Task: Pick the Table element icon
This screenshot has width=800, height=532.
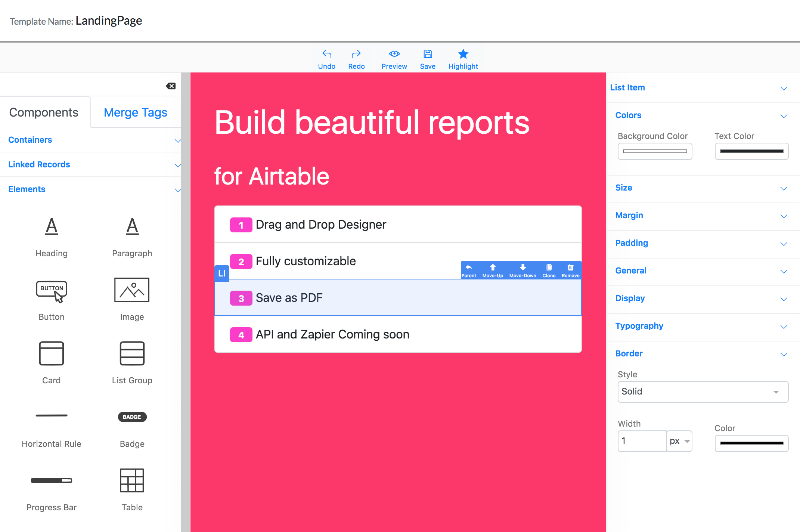Action: click(132, 480)
